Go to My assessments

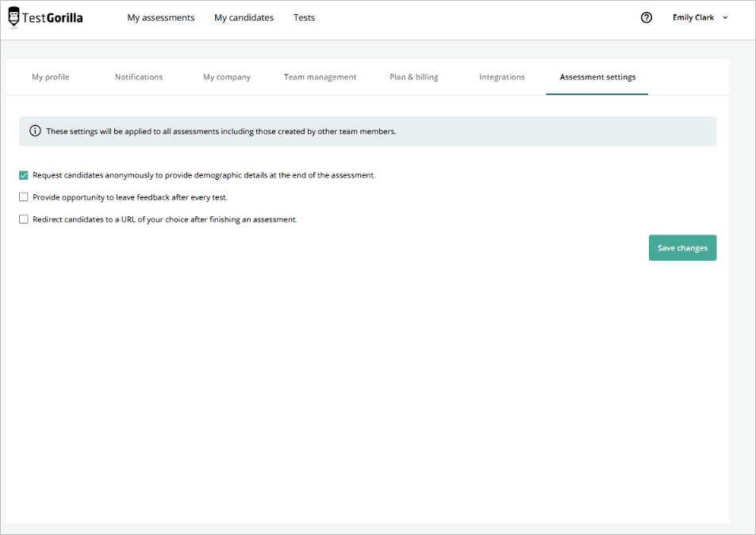(x=160, y=17)
